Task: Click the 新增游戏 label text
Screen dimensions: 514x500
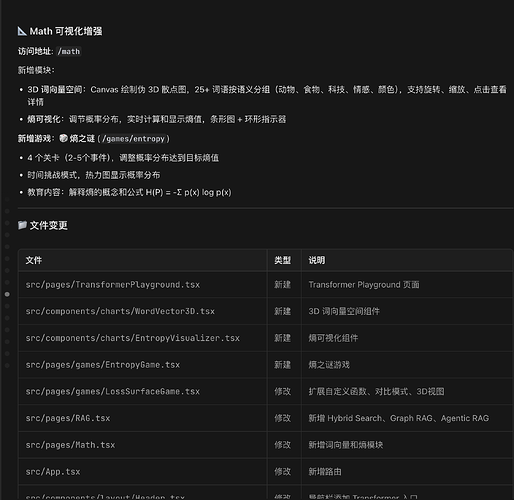Action: coord(36,138)
